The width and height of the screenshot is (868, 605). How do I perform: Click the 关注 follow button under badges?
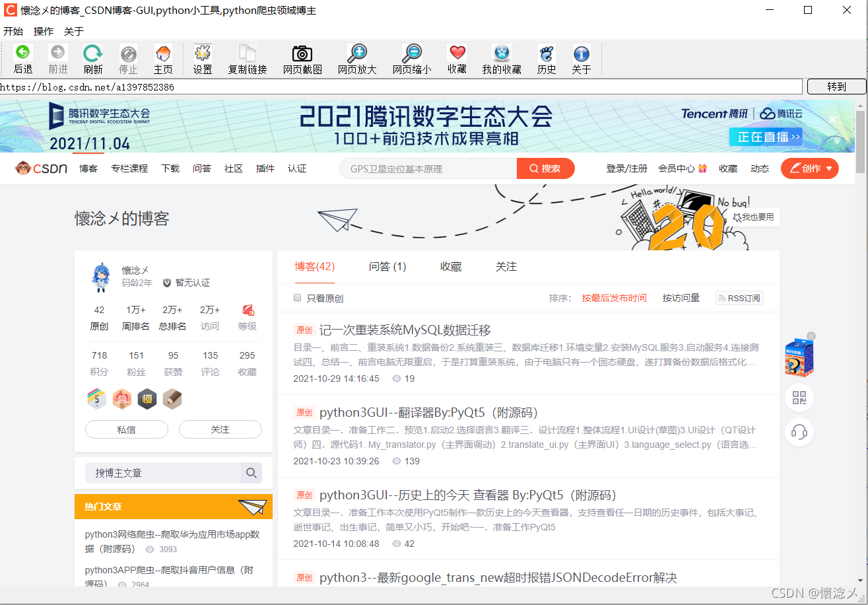(x=220, y=429)
